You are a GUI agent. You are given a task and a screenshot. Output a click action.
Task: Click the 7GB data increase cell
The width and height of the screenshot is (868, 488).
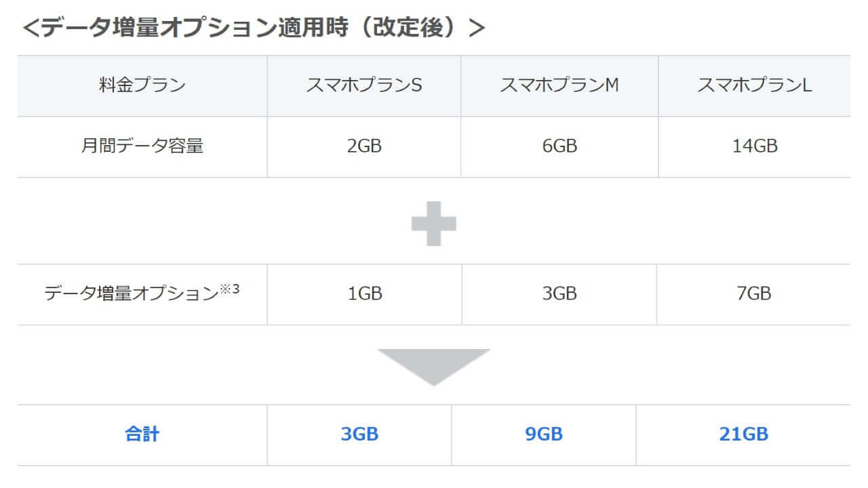pyautogui.click(x=753, y=294)
